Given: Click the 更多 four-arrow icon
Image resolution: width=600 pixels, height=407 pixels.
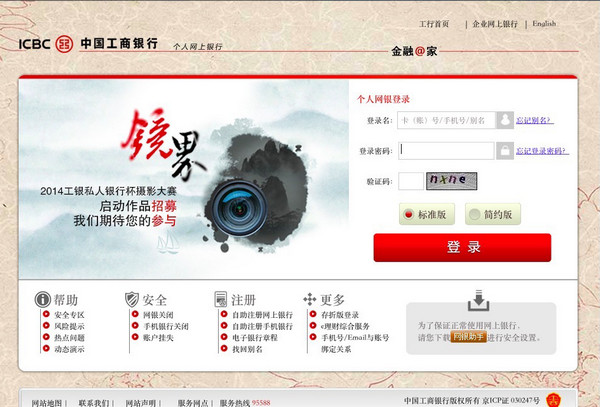Looking at the screenshot, I should 310,299.
